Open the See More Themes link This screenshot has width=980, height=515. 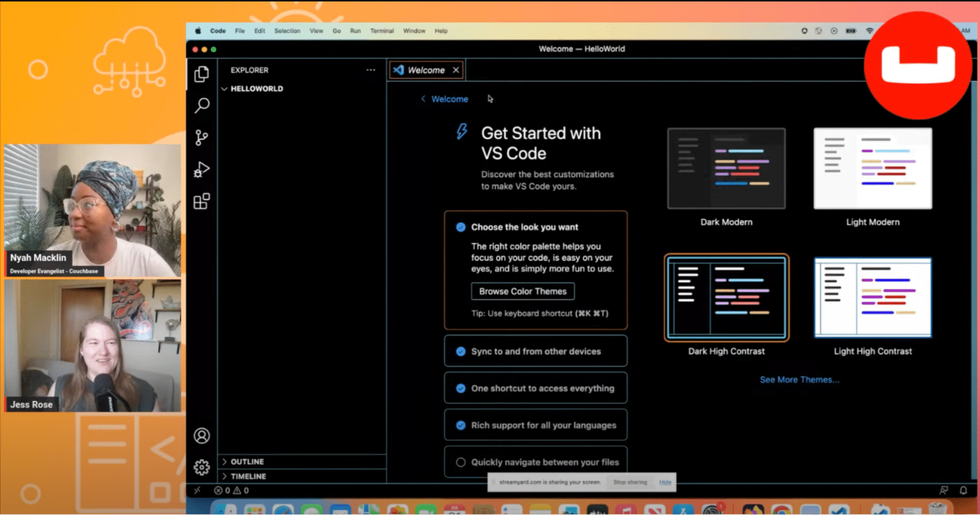click(x=799, y=380)
